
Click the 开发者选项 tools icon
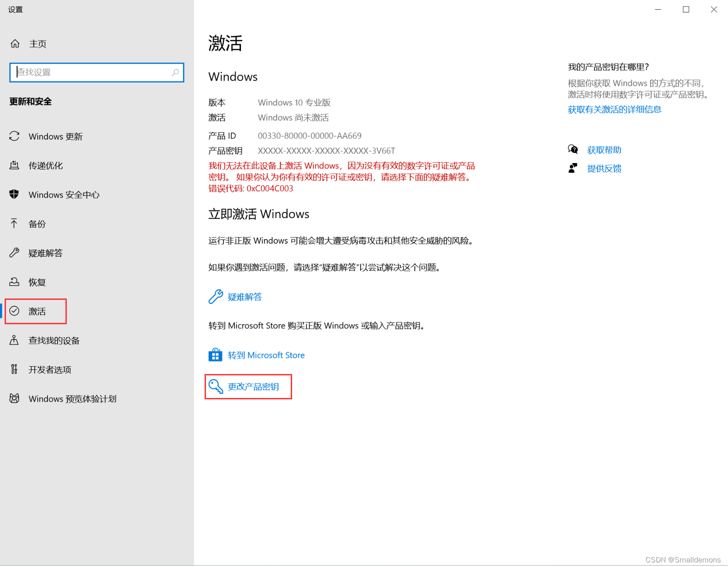point(14,369)
